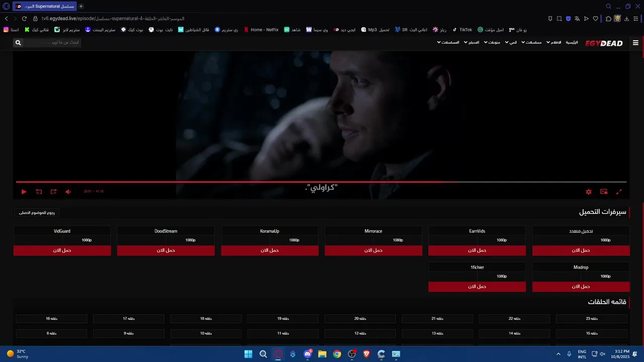The image size is (644, 362).
Task: Click the rewind button in the player
Action: click(39, 192)
